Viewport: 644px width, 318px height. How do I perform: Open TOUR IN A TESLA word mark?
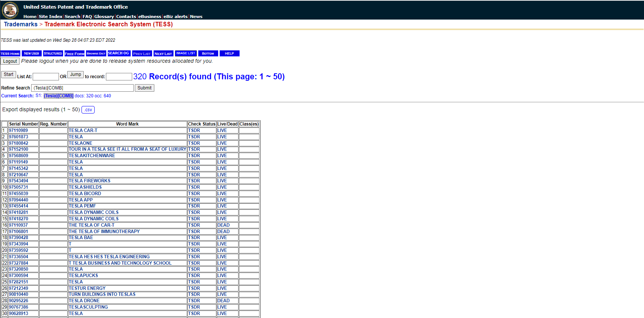127,149
